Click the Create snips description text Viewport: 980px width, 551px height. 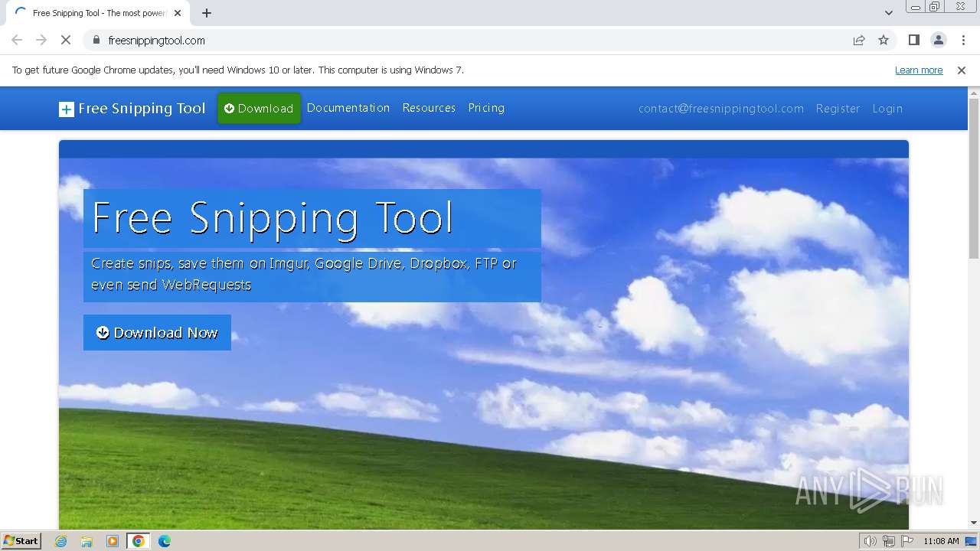[304, 274]
